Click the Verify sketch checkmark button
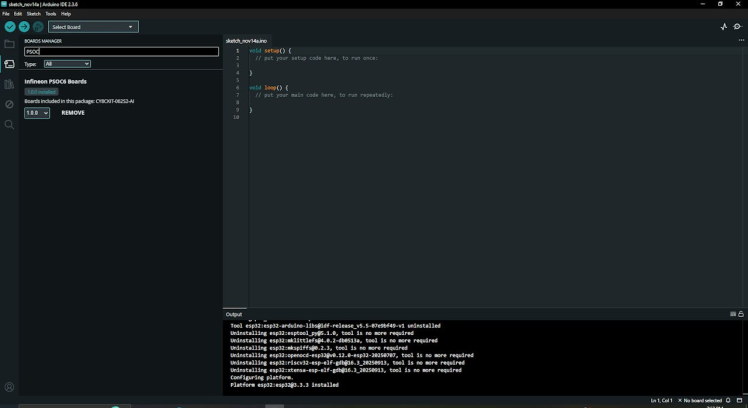 [x=10, y=27]
